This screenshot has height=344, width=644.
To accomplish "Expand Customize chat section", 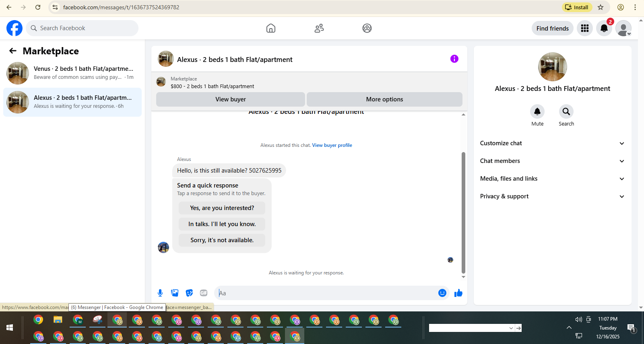I will pyautogui.click(x=552, y=143).
